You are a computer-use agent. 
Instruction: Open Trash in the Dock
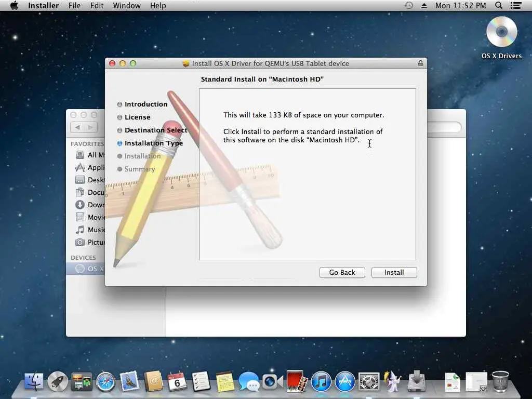(x=500, y=381)
